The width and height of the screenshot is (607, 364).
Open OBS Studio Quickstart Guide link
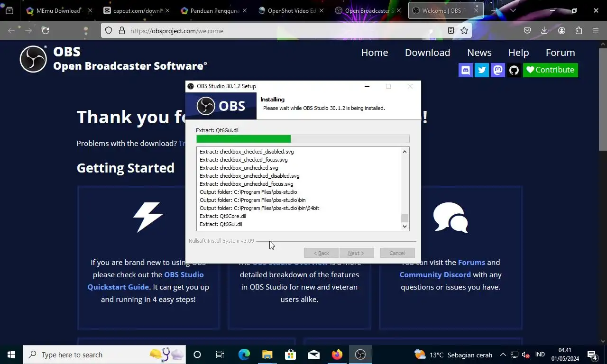(146, 281)
